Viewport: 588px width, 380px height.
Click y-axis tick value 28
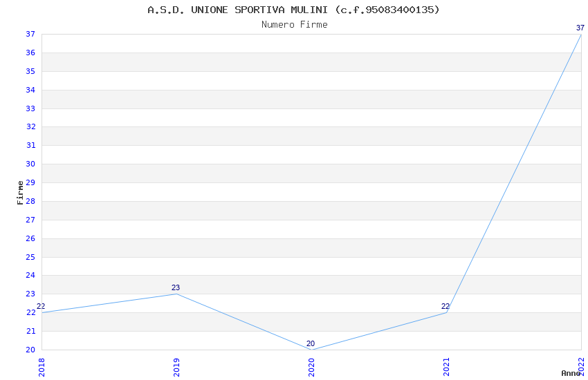[x=30, y=201]
